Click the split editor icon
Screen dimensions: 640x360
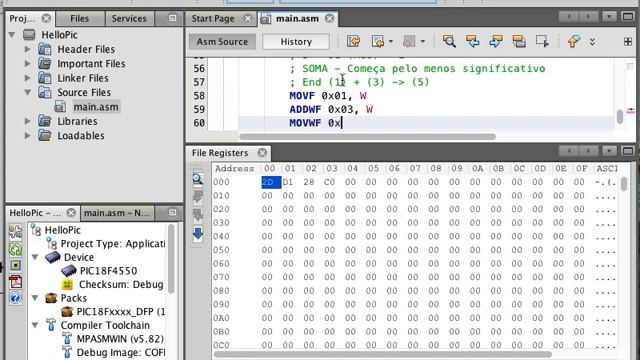point(628,42)
